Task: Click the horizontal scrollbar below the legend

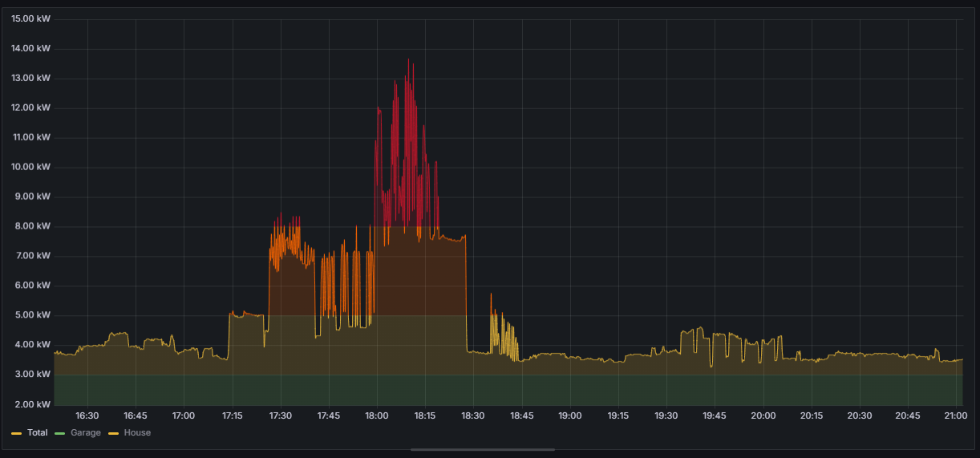Action: (x=482, y=450)
